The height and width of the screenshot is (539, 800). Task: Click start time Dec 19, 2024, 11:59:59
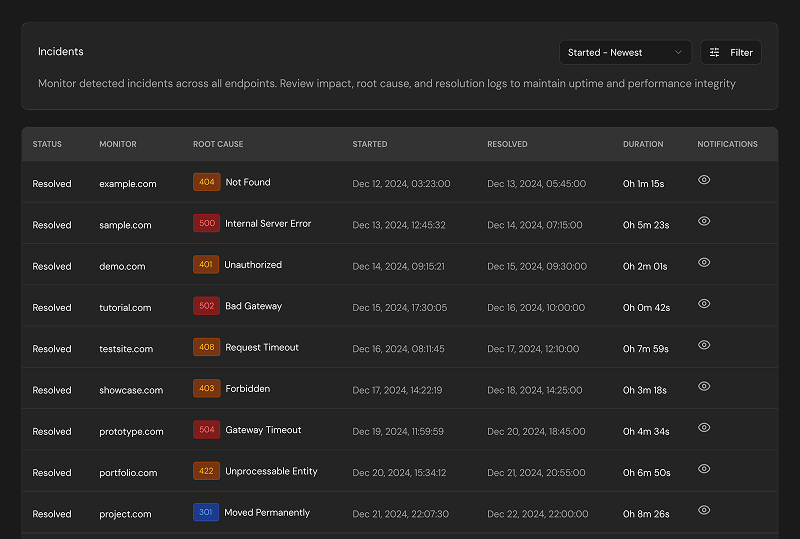coord(398,432)
